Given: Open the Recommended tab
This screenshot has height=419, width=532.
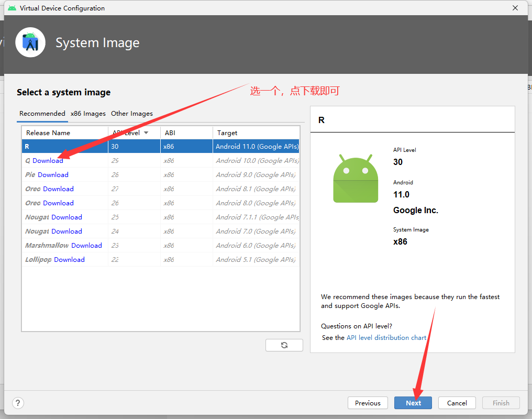Looking at the screenshot, I should pyautogui.click(x=42, y=113).
